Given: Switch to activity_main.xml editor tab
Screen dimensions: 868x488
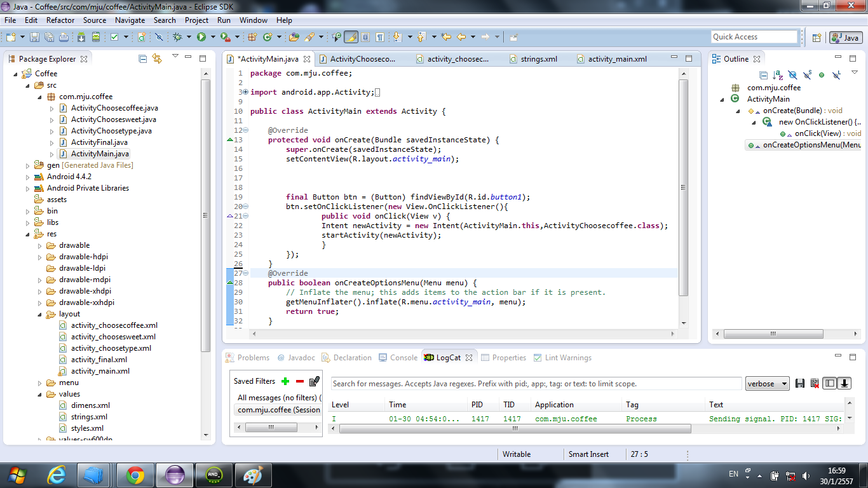Looking at the screenshot, I should pyautogui.click(x=611, y=59).
